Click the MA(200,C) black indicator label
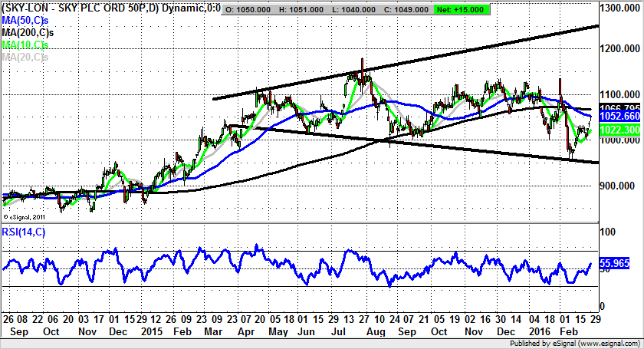The height and width of the screenshot is (349, 644). pos(27,32)
